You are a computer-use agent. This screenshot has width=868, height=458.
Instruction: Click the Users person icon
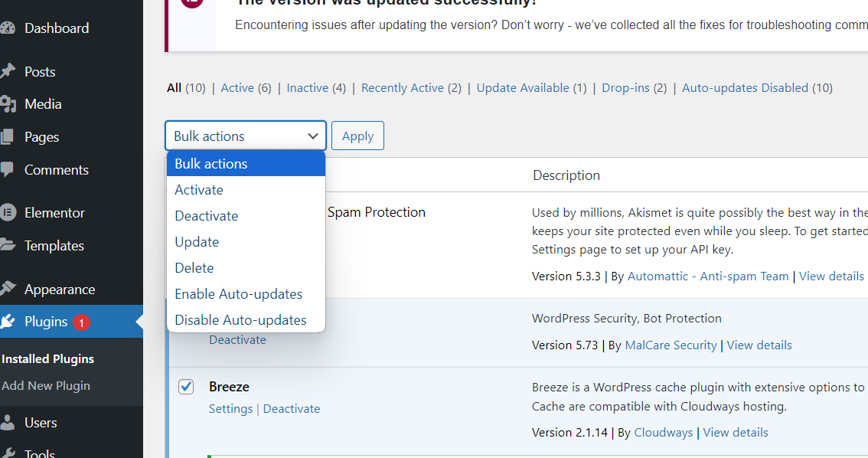point(8,422)
